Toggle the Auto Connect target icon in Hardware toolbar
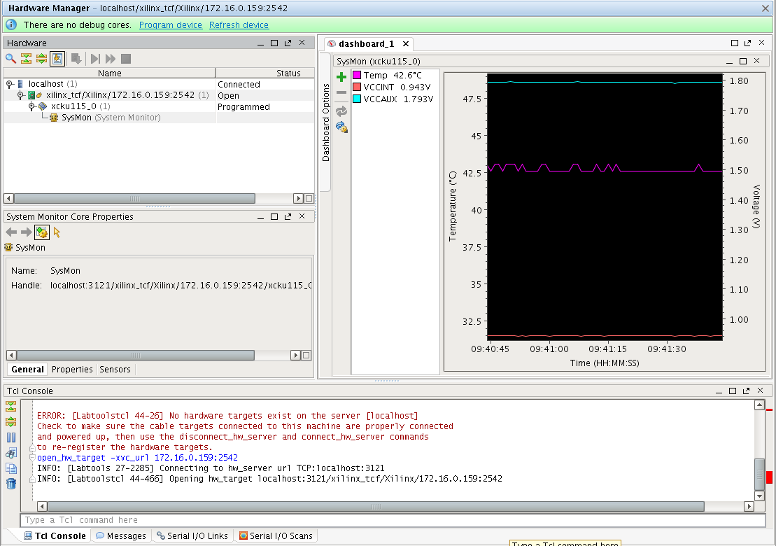Viewport: 776px width, 546px height. [57, 59]
